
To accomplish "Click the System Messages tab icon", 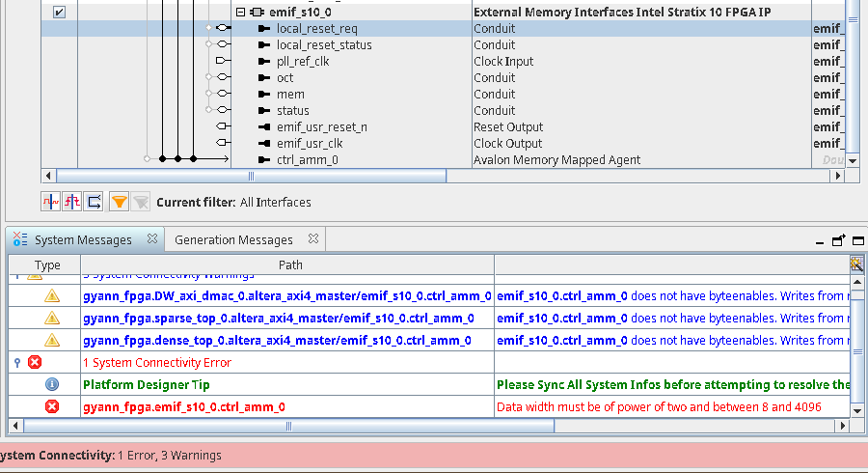I will point(20,239).
